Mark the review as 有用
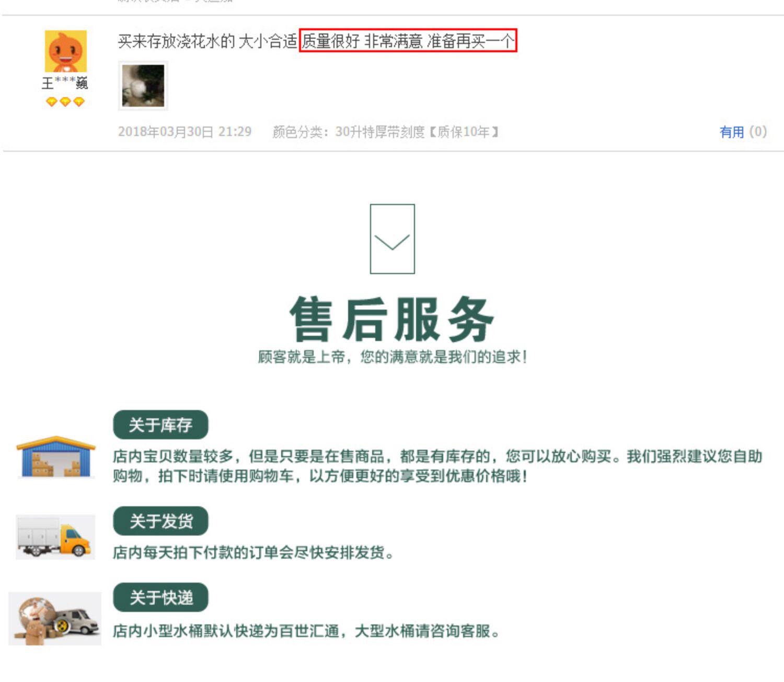The height and width of the screenshot is (682, 784). tap(732, 132)
